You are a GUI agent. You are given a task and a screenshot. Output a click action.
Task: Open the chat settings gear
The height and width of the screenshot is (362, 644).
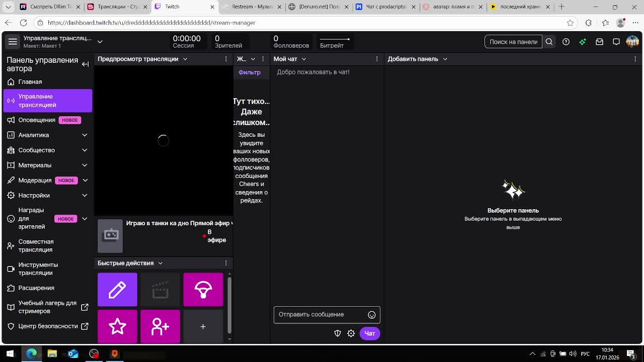pyautogui.click(x=351, y=333)
